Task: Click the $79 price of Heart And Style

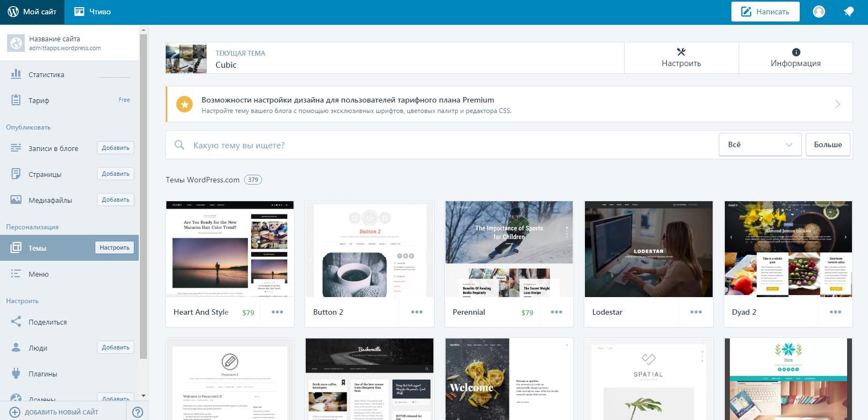Action: pyautogui.click(x=248, y=313)
